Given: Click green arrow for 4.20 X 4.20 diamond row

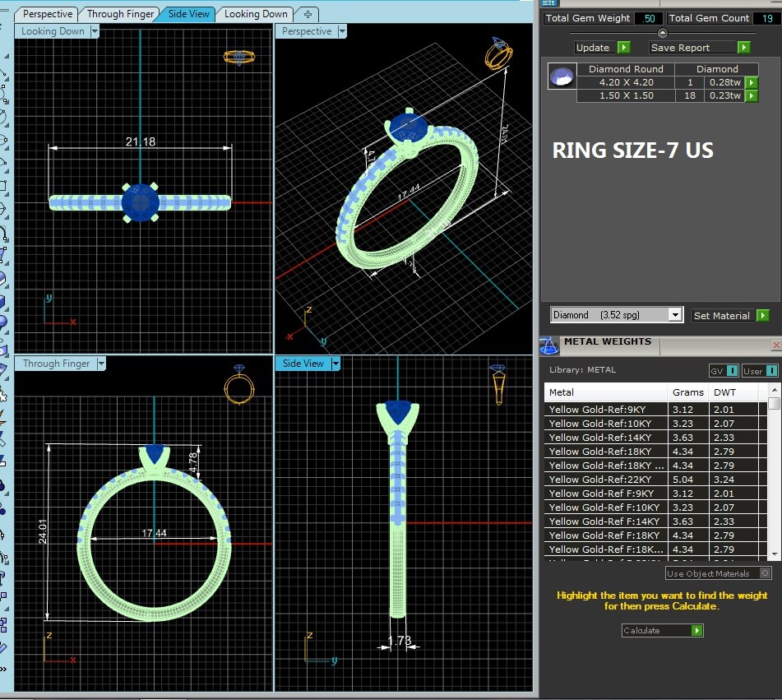Looking at the screenshot, I should [x=752, y=83].
